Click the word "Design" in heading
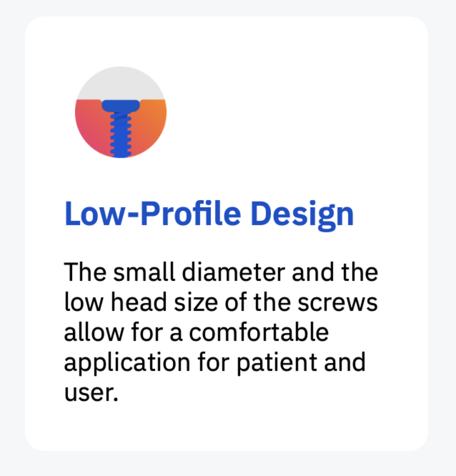 pyautogui.click(x=302, y=214)
